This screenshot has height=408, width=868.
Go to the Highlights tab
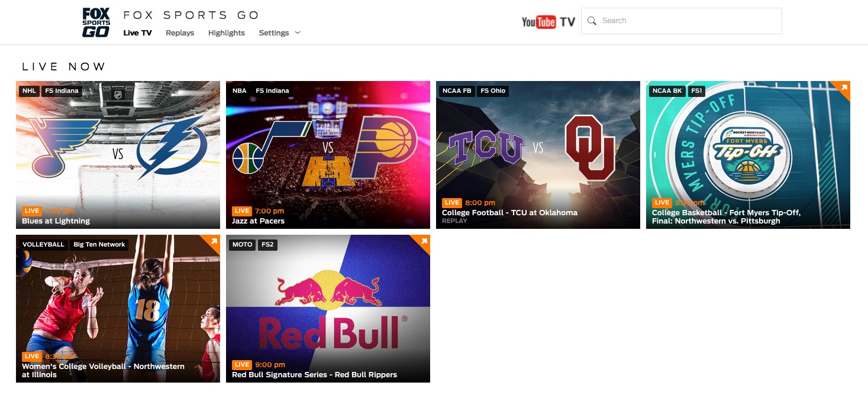click(226, 33)
